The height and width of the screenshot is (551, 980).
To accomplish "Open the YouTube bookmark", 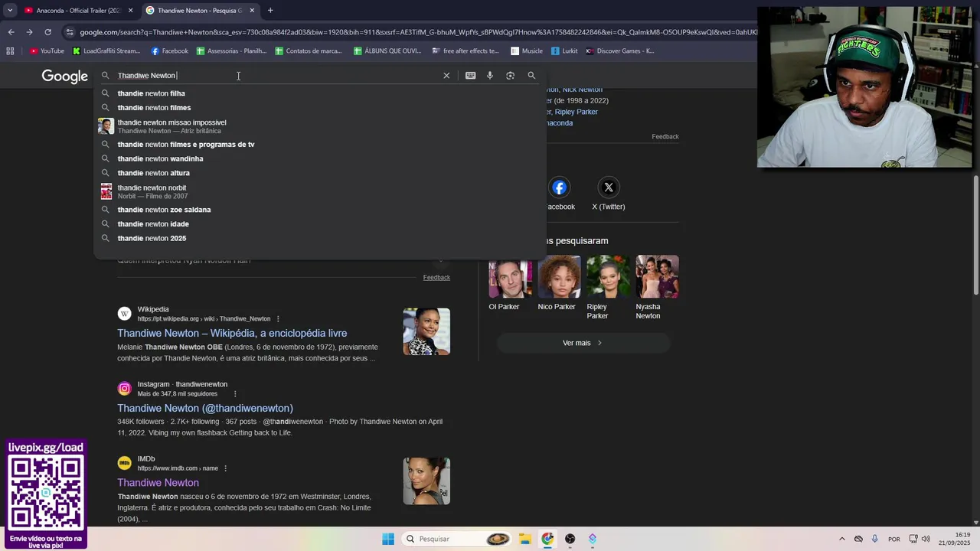I will point(47,51).
